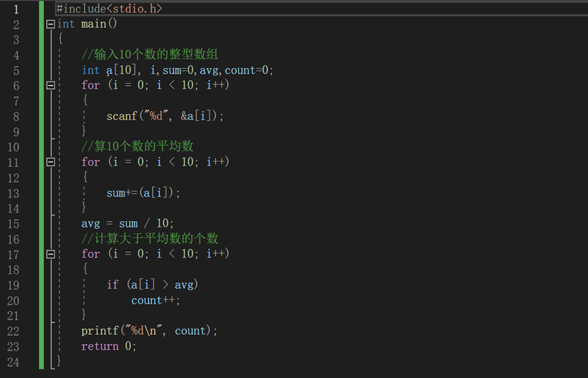Place cursor on the count++ statement
Screen dimensions: 588x378
[156, 300]
